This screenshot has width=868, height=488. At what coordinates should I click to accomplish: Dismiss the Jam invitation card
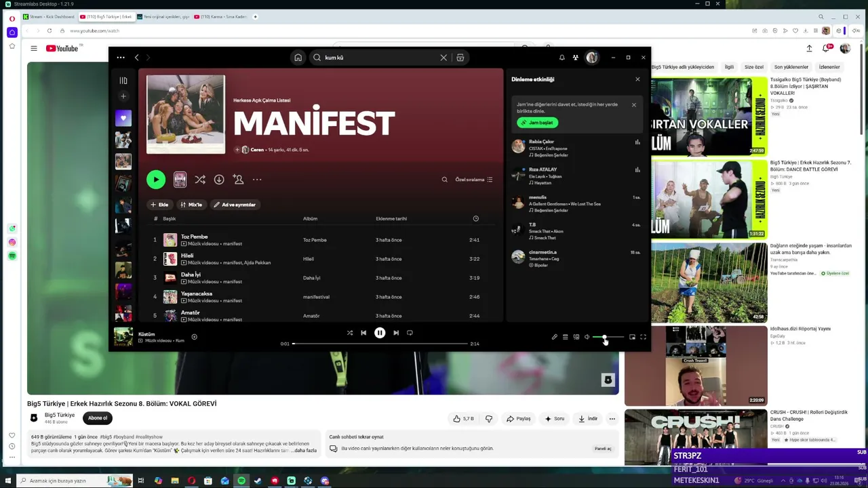(634, 105)
